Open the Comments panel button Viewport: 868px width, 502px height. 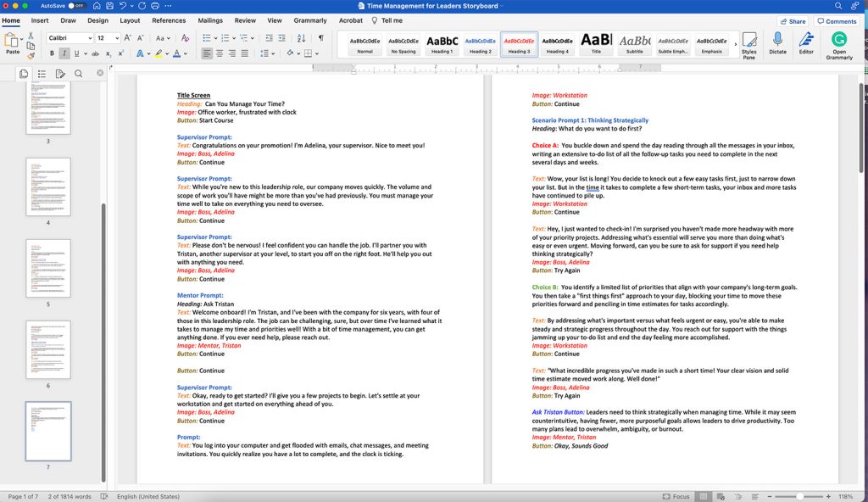click(837, 21)
